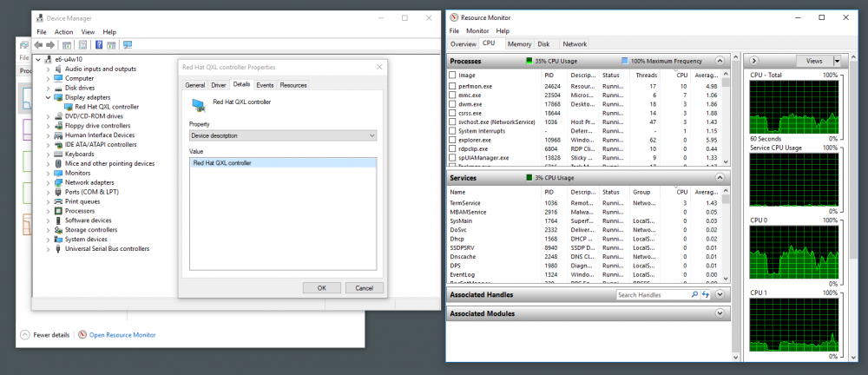Switch to the Events tab in Properties

tap(265, 85)
